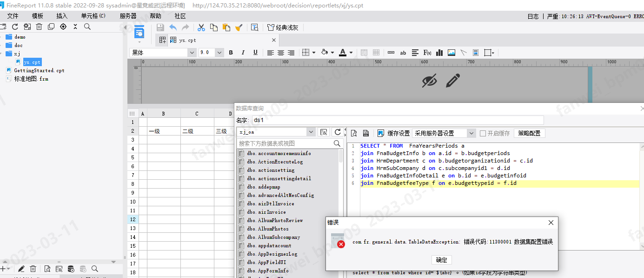Click the fill color paint bucket
This screenshot has width=644, height=278.
click(325, 53)
